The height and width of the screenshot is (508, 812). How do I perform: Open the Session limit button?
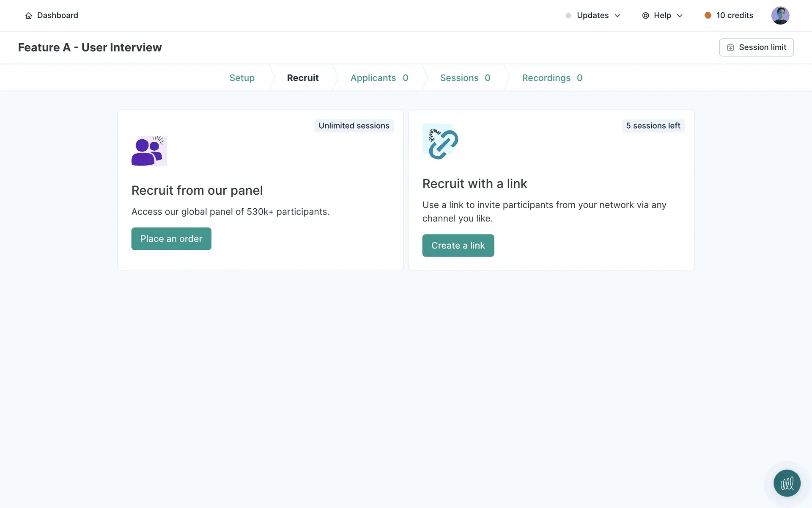[x=756, y=47]
